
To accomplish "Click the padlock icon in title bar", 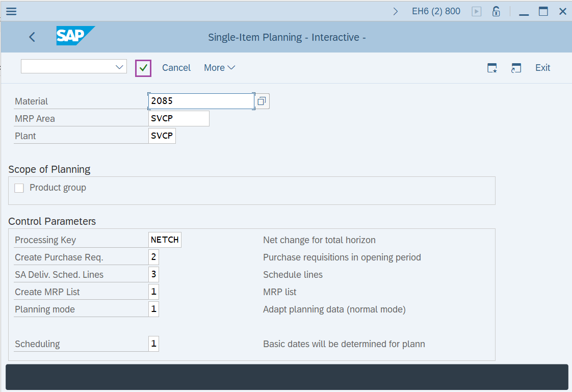I will point(496,11).
